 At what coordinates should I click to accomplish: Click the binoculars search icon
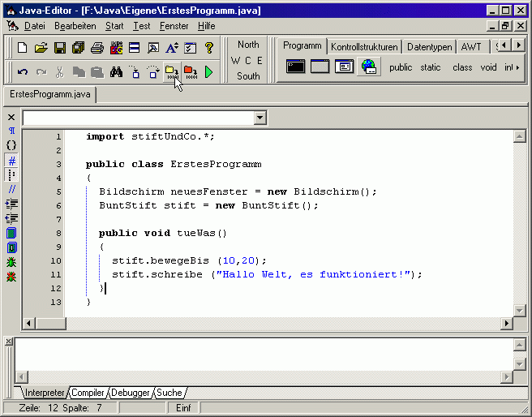(x=116, y=72)
